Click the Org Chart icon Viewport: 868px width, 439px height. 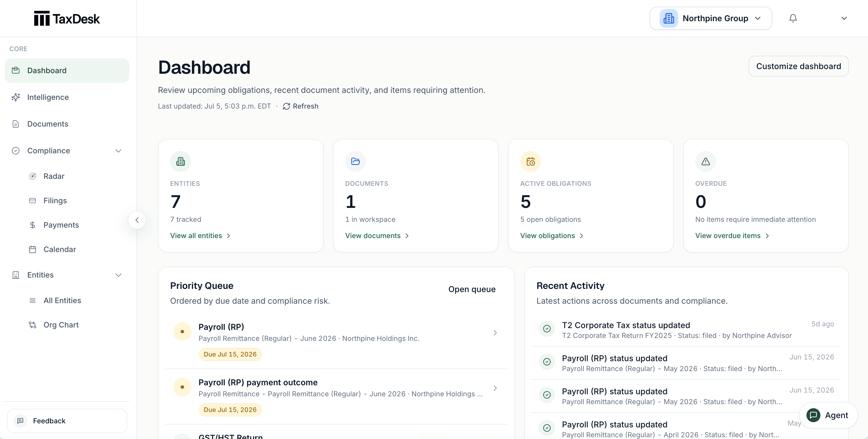click(x=32, y=325)
